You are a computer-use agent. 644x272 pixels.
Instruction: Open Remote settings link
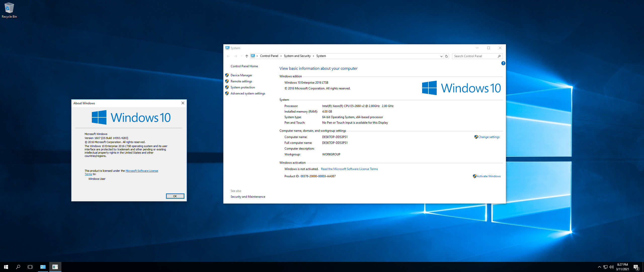(x=241, y=81)
